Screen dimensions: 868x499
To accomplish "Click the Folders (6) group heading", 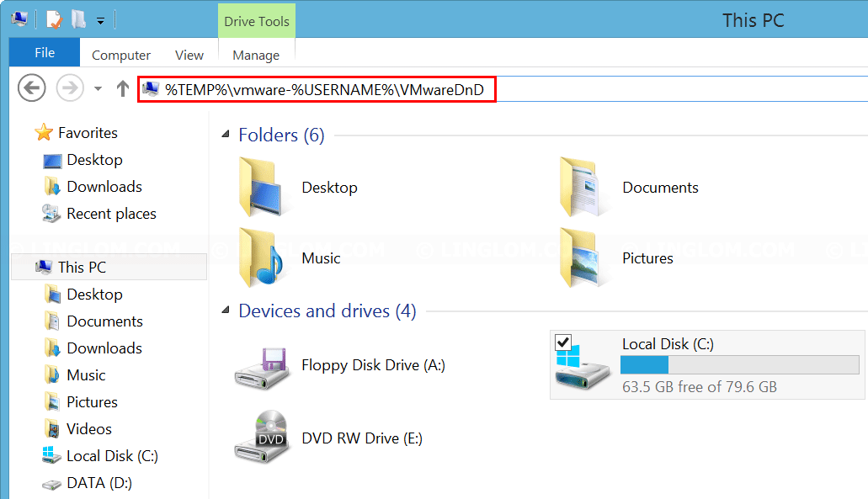I will [x=281, y=135].
